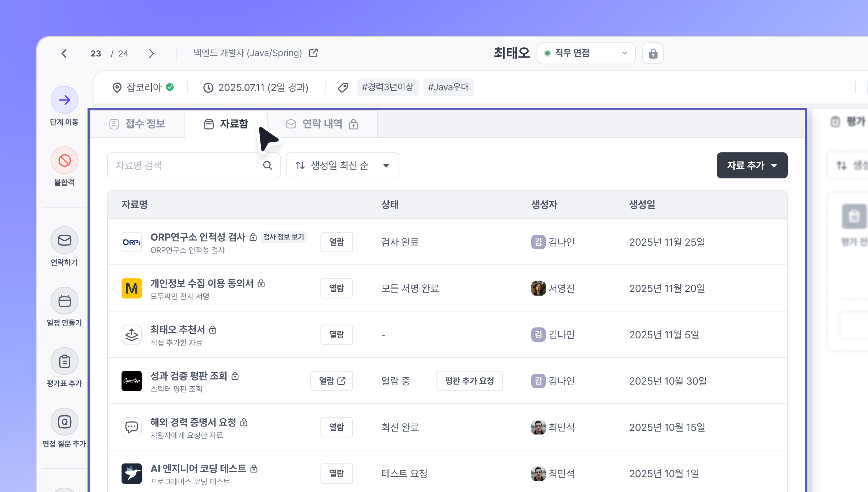Go to next applicant with right chevron
This screenshot has height=492, width=868.
[x=151, y=54]
